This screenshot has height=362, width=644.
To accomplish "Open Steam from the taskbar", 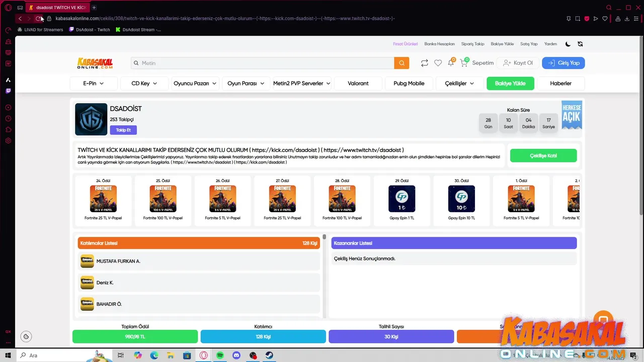I will tap(270, 355).
